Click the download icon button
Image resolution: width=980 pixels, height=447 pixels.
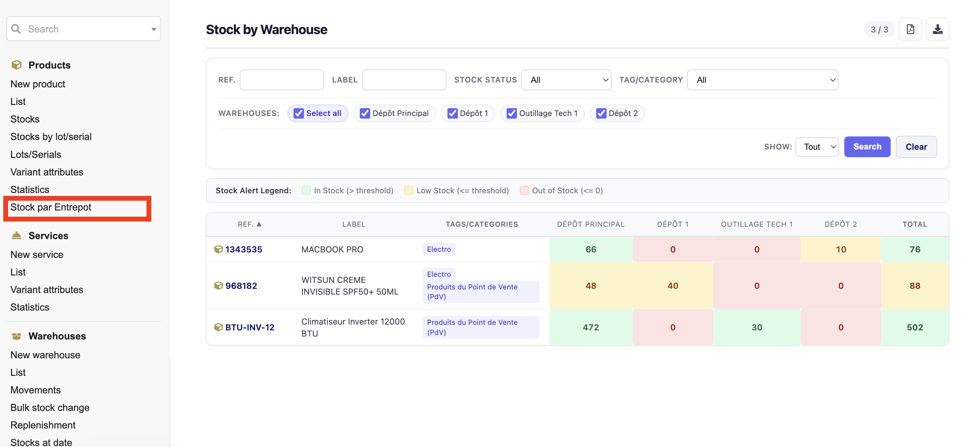coord(937,29)
